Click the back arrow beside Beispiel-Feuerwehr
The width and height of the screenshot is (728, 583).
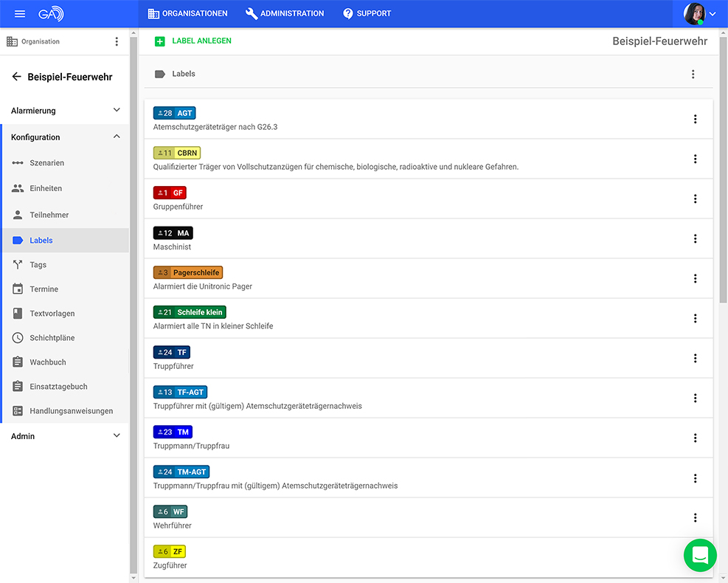(16, 77)
